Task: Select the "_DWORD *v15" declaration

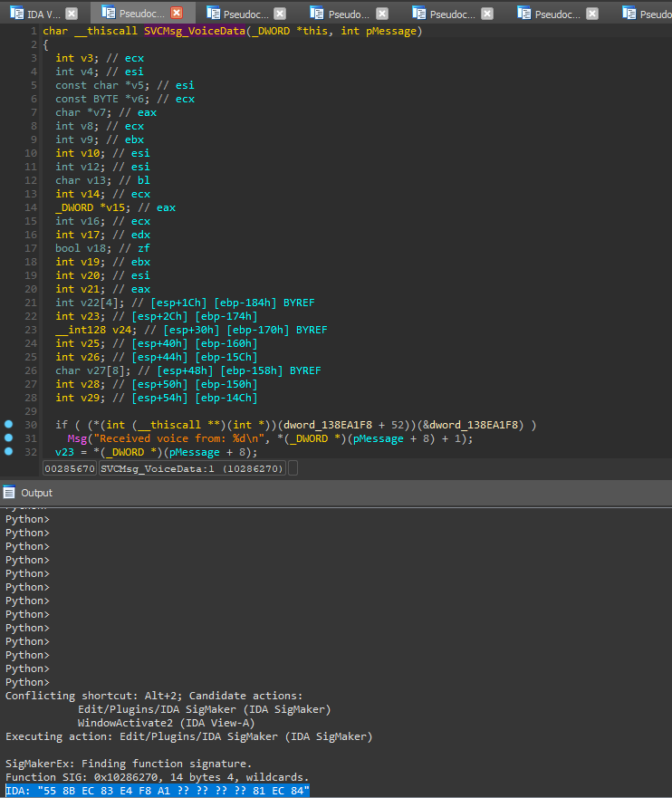Action: 116,207
